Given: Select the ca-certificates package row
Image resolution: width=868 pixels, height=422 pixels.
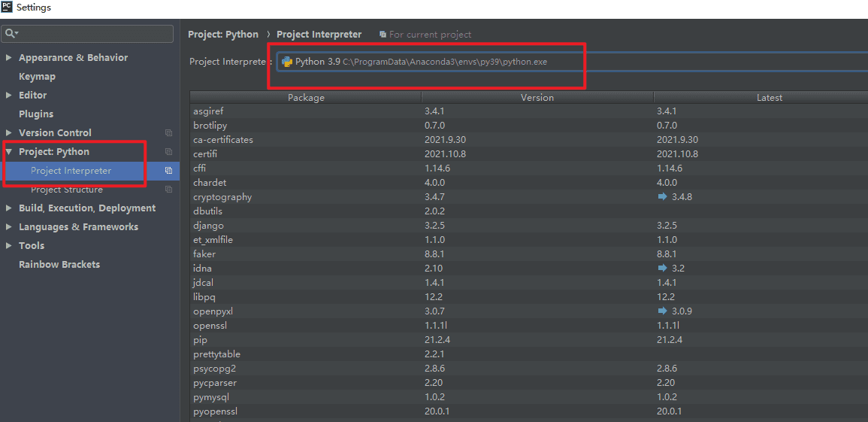Looking at the screenshot, I should pos(528,140).
